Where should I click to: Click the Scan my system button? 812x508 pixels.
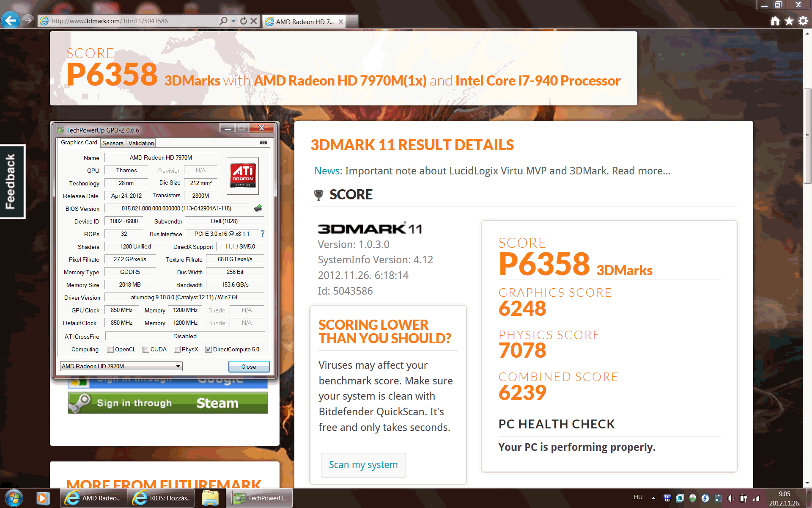(363, 465)
